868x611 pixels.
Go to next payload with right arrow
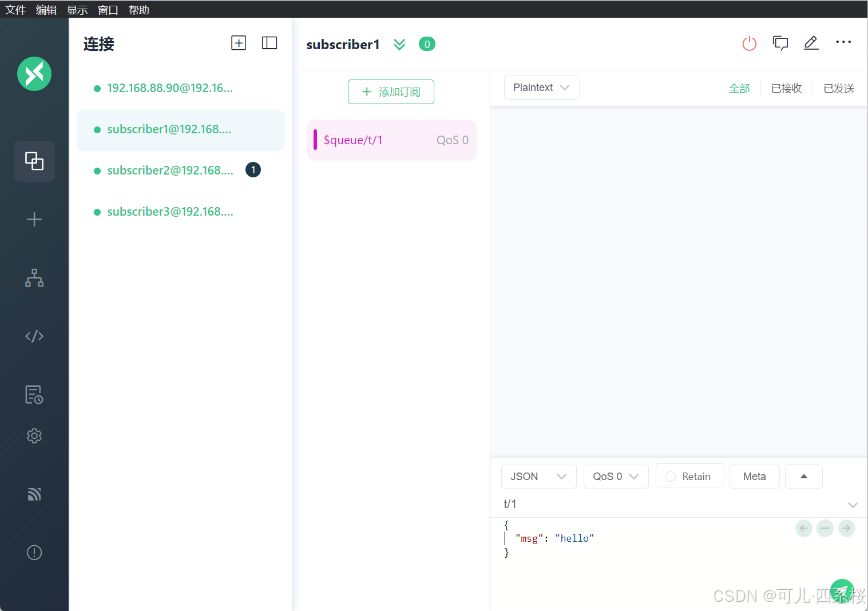pos(847,528)
